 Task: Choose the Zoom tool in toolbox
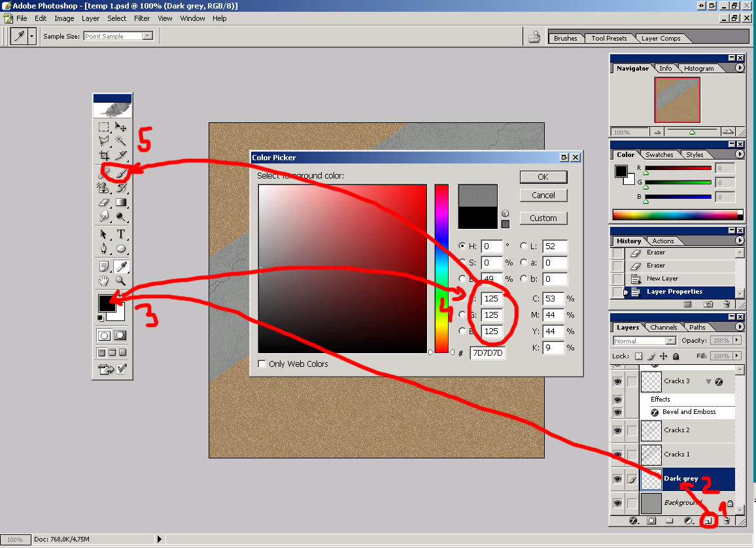pos(121,281)
